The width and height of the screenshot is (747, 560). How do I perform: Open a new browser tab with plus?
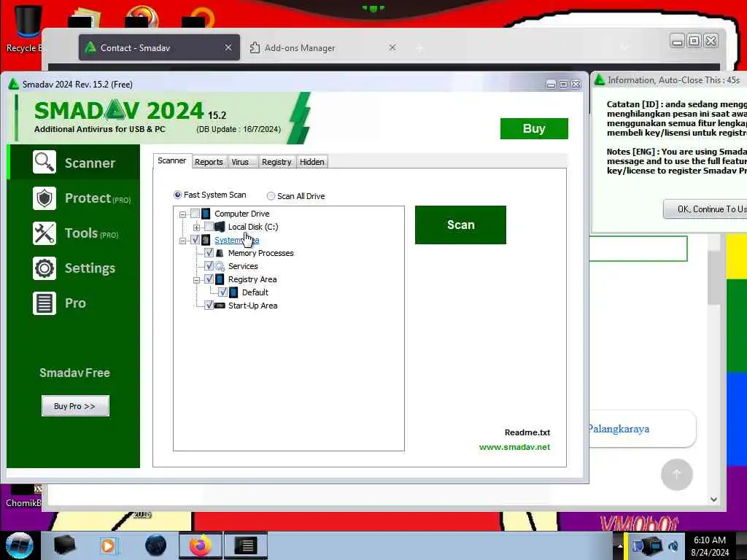click(419, 48)
